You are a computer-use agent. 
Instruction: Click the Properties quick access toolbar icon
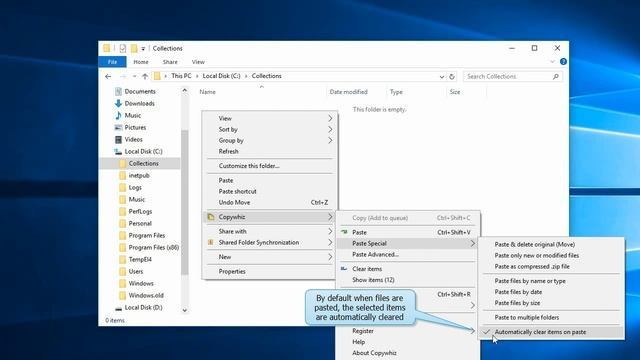122,49
